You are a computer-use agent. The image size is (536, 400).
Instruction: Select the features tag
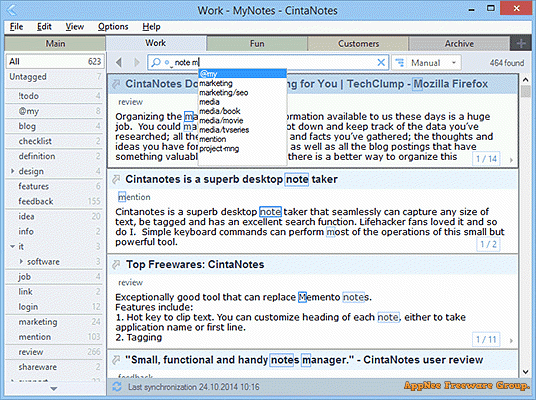pos(55,186)
